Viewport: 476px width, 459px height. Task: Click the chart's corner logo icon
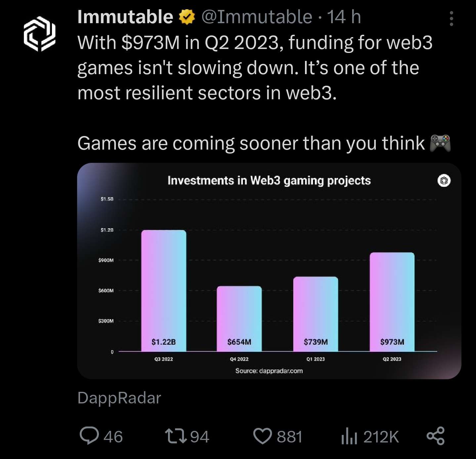coord(444,181)
